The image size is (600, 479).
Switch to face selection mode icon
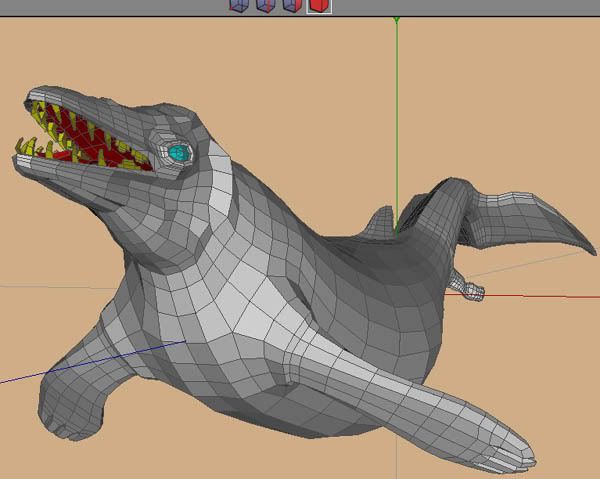coord(291,6)
